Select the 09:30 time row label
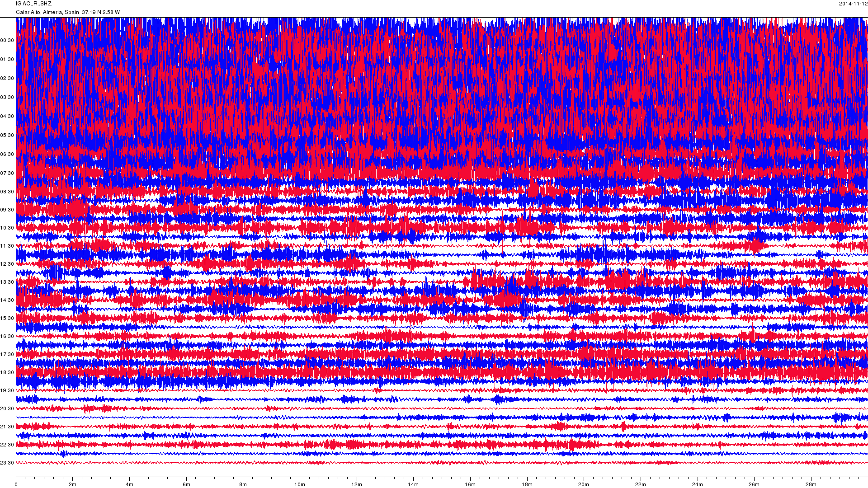The width and height of the screenshot is (868, 488). point(7,210)
